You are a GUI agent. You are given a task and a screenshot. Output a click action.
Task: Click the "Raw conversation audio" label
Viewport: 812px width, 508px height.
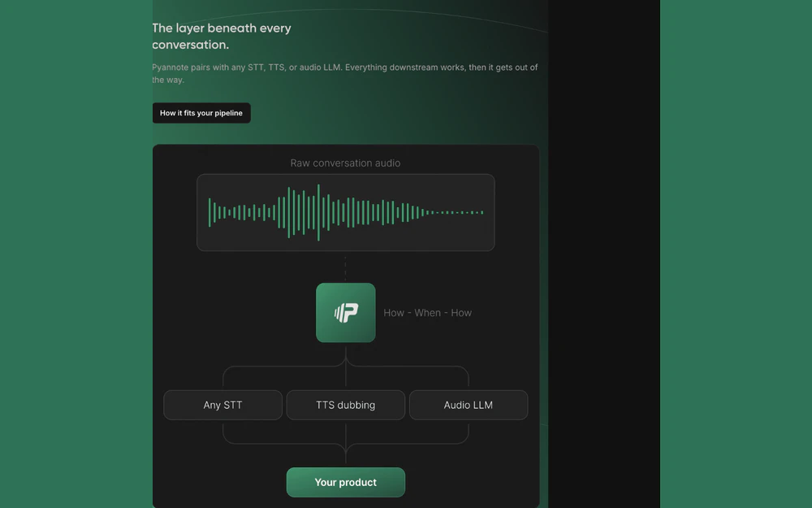pos(345,163)
